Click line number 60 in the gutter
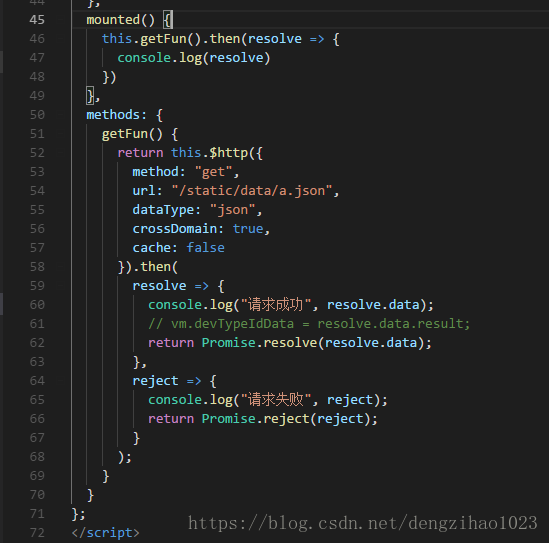Screen dimensions: 549x543 37,305
